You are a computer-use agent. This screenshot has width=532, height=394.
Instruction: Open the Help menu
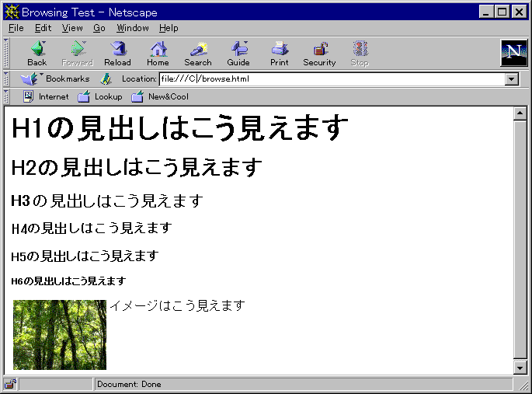click(169, 28)
